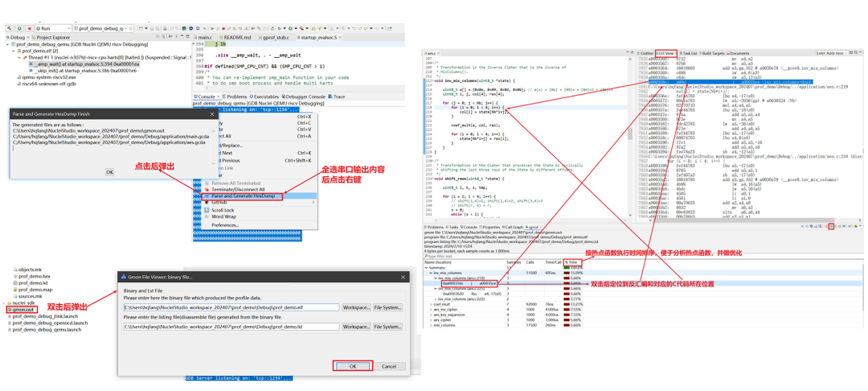The height and width of the screenshot is (391, 868).
Task: Switch to the Call Graph tab
Action: pyautogui.click(x=513, y=227)
